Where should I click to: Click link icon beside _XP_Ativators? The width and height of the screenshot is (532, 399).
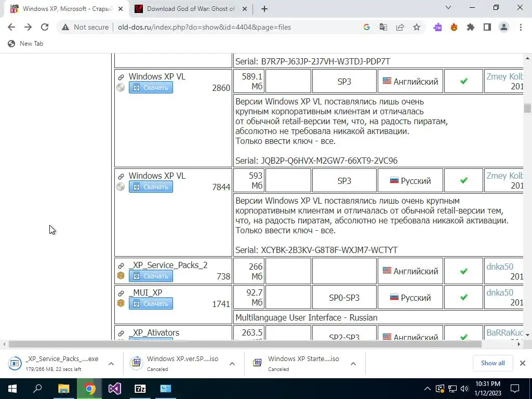coord(121,334)
